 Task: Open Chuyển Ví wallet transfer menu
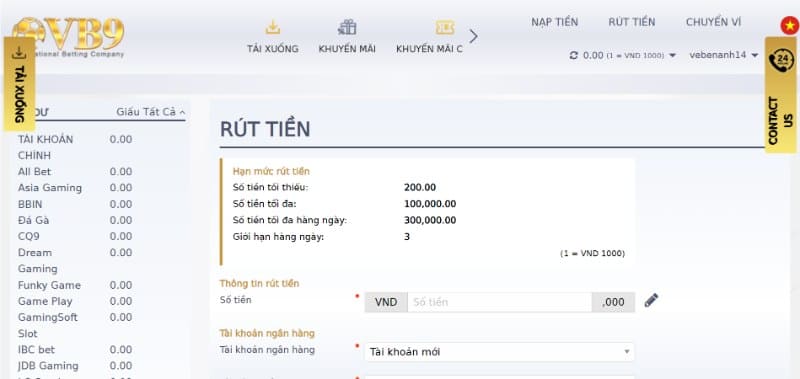(713, 22)
